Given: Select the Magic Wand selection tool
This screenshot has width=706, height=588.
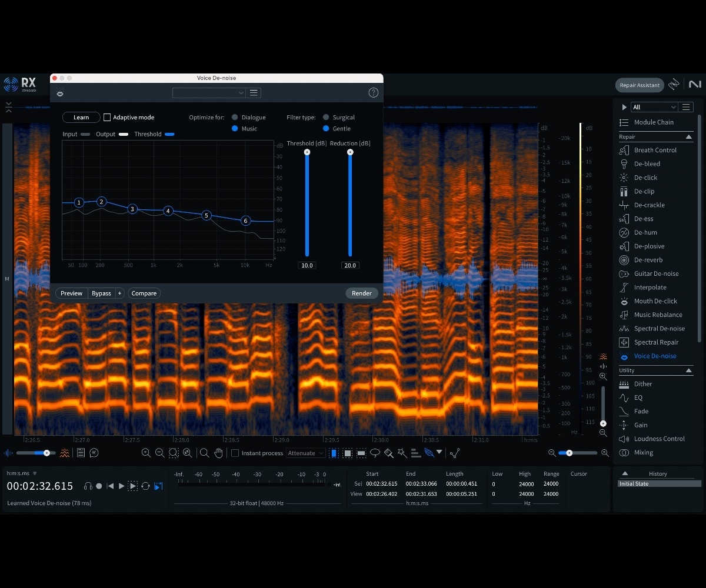Looking at the screenshot, I should 402,453.
